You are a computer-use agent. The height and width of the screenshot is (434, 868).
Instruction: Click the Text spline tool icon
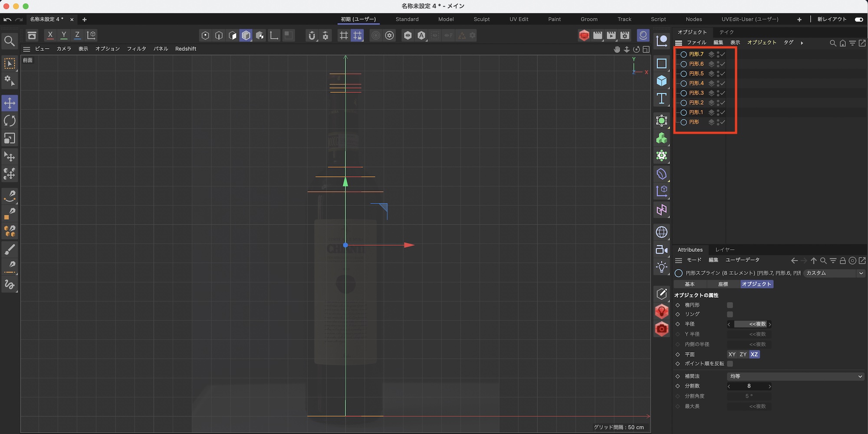pyautogui.click(x=661, y=99)
